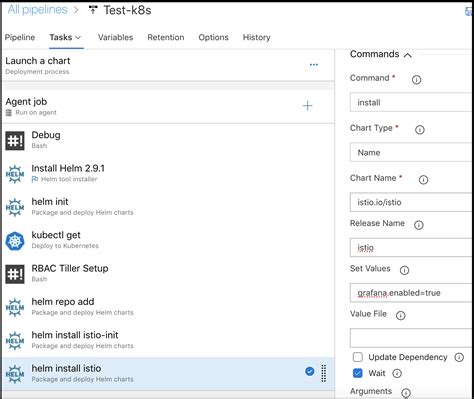
Task: Click the Test-k8s pipeline title
Action: point(127,10)
